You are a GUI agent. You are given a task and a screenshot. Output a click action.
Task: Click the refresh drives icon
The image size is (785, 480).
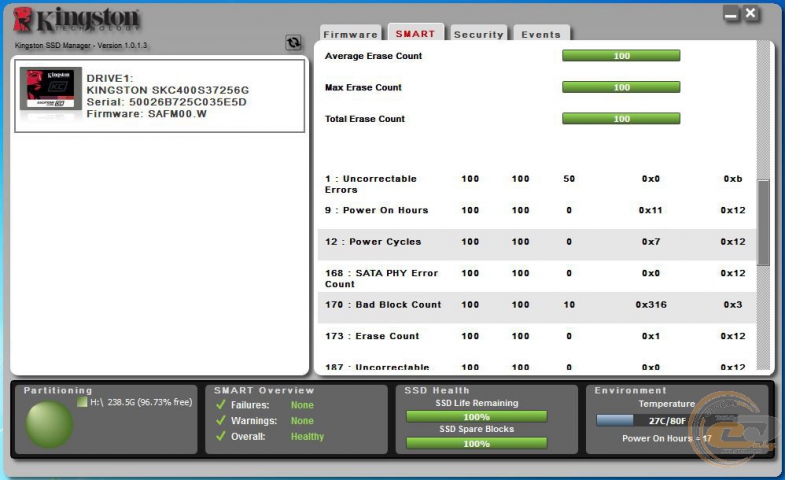click(x=293, y=43)
